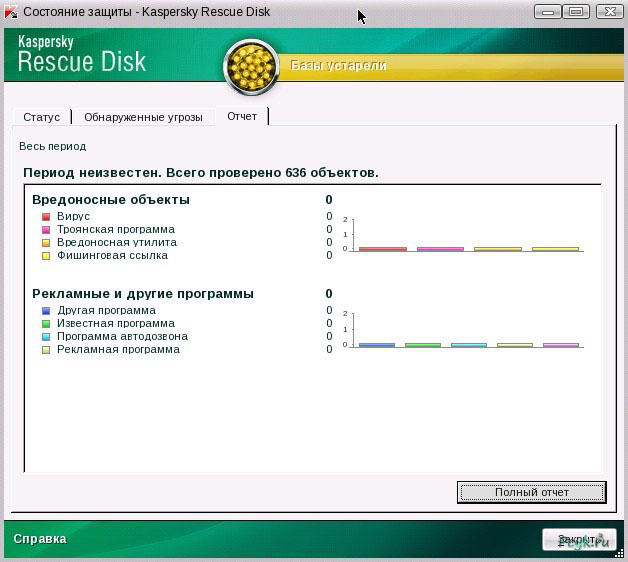Click the Kaspersky K icon in title bar
The width and height of the screenshot is (628, 562).
pos(11,12)
